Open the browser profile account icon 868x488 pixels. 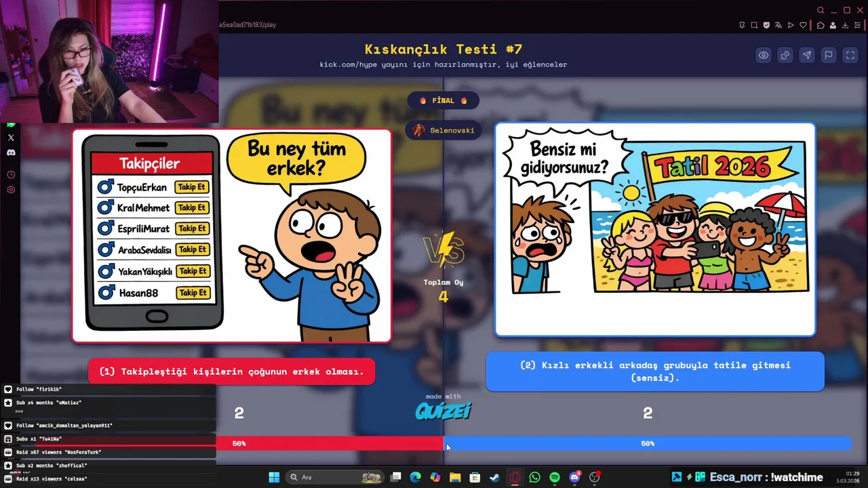[833, 25]
